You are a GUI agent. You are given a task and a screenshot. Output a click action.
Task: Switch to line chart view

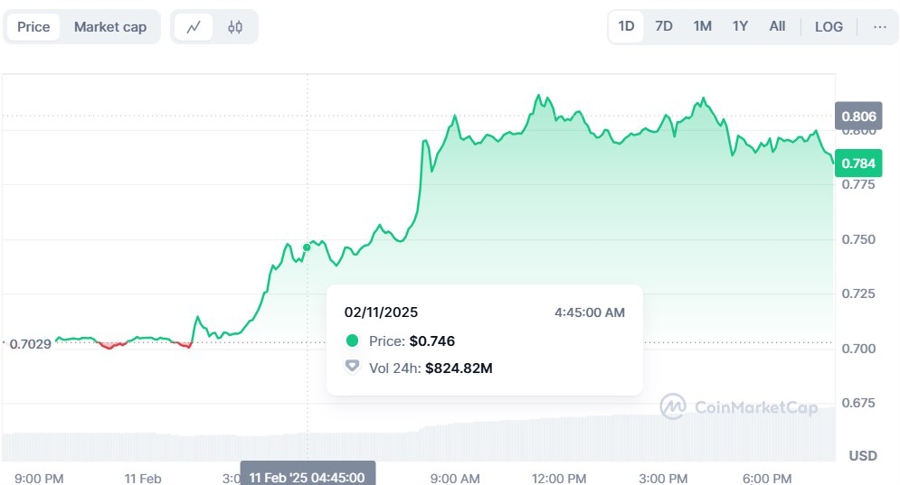pyautogui.click(x=193, y=27)
